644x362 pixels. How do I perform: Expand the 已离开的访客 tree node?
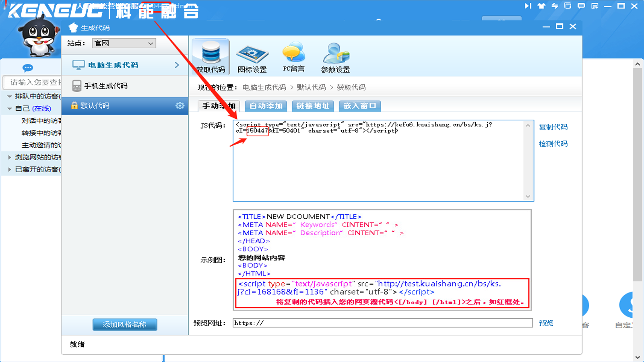coord(9,169)
